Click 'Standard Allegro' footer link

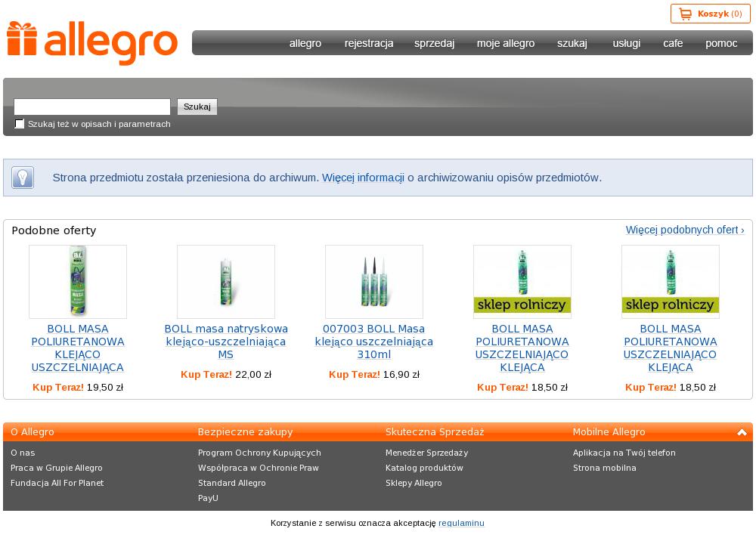click(232, 483)
